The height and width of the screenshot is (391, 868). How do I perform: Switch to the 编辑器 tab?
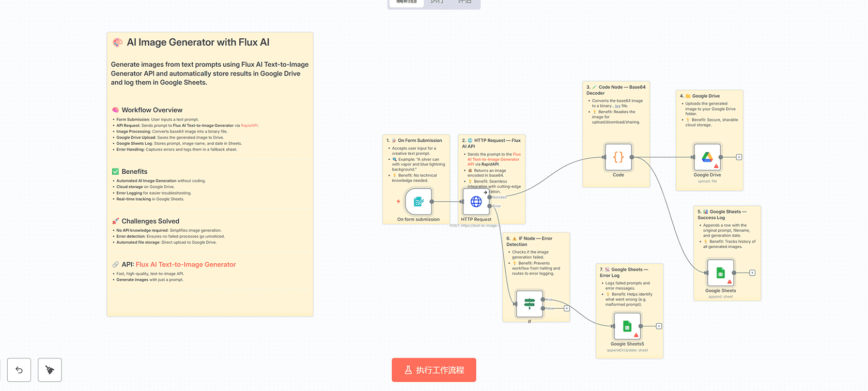coord(406,3)
